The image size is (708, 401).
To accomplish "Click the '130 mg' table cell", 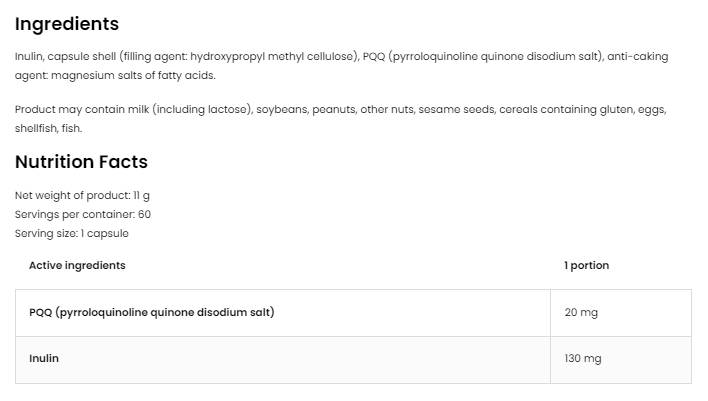I will tap(583, 359).
